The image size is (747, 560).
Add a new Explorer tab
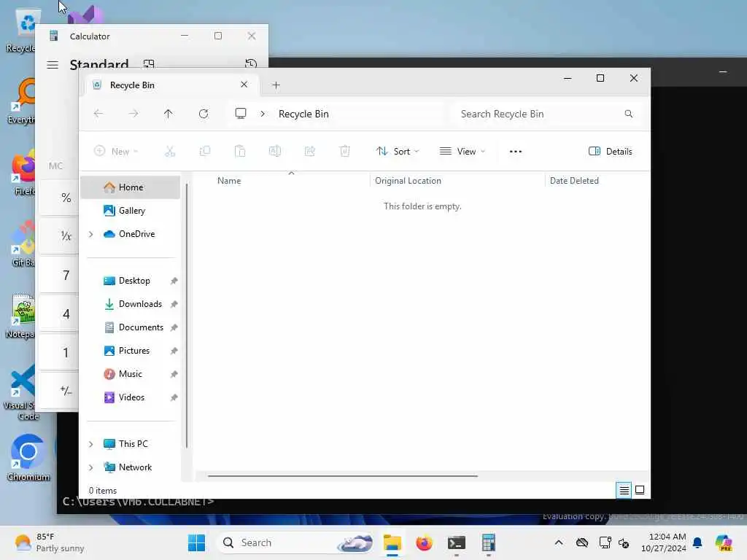click(276, 85)
